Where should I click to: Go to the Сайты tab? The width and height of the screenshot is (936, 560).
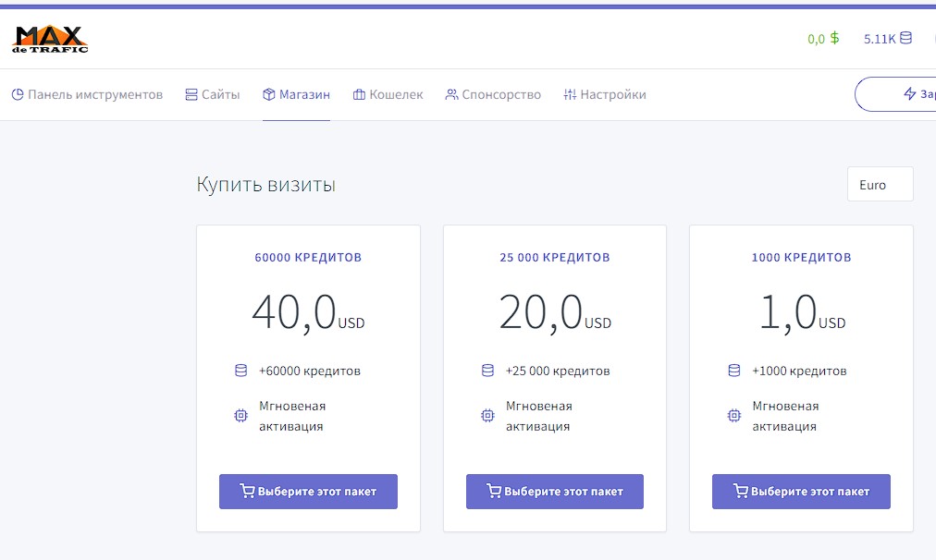click(213, 94)
